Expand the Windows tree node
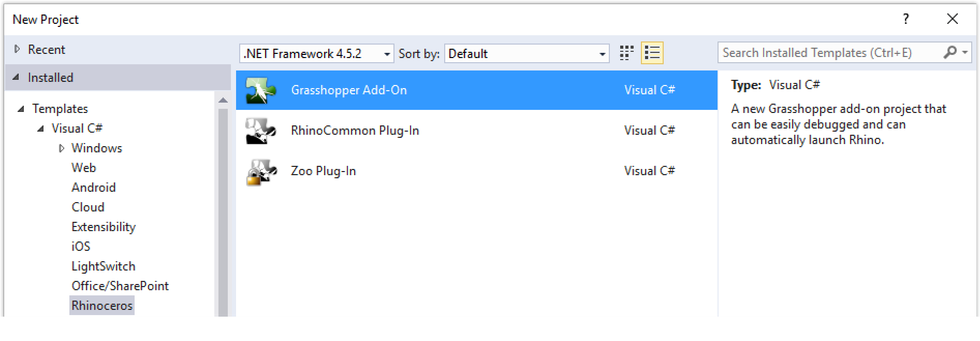 coord(62,148)
